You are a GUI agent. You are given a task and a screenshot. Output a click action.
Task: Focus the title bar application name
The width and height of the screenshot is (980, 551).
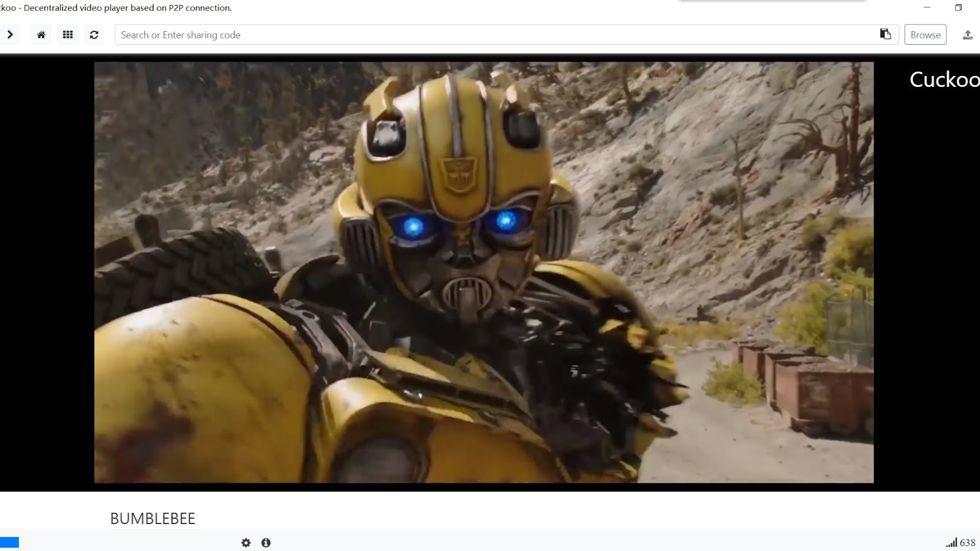116,8
